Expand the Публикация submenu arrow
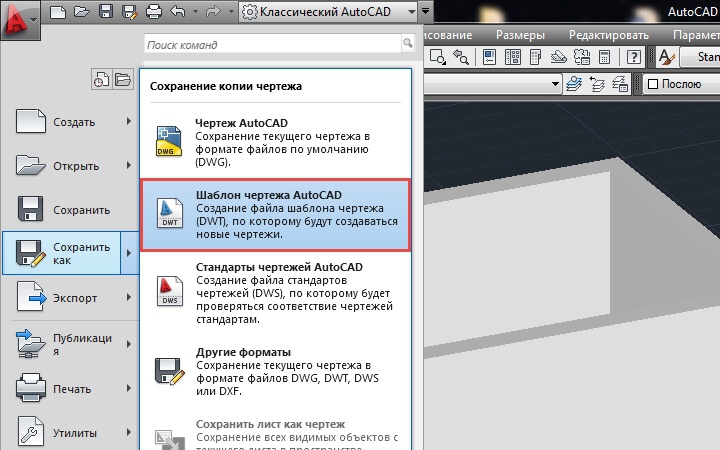 (x=129, y=344)
